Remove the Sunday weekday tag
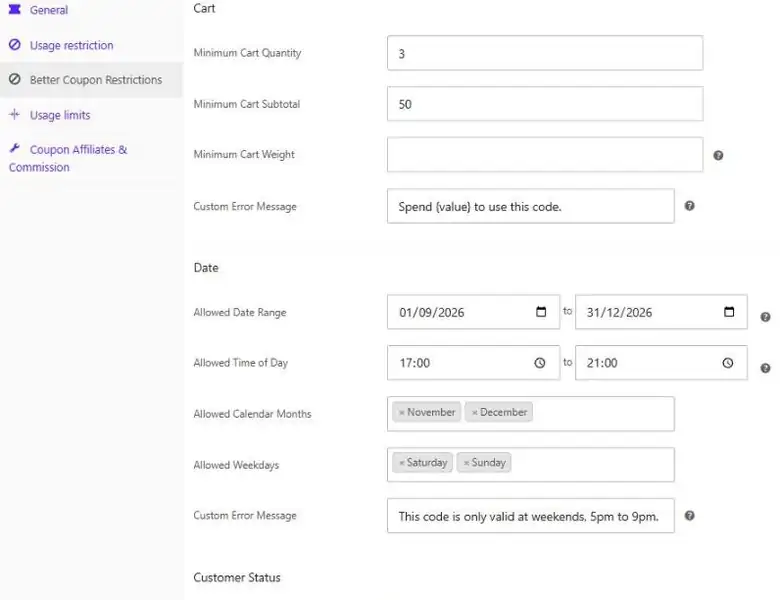780x600 pixels. pyautogui.click(x=466, y=463)
